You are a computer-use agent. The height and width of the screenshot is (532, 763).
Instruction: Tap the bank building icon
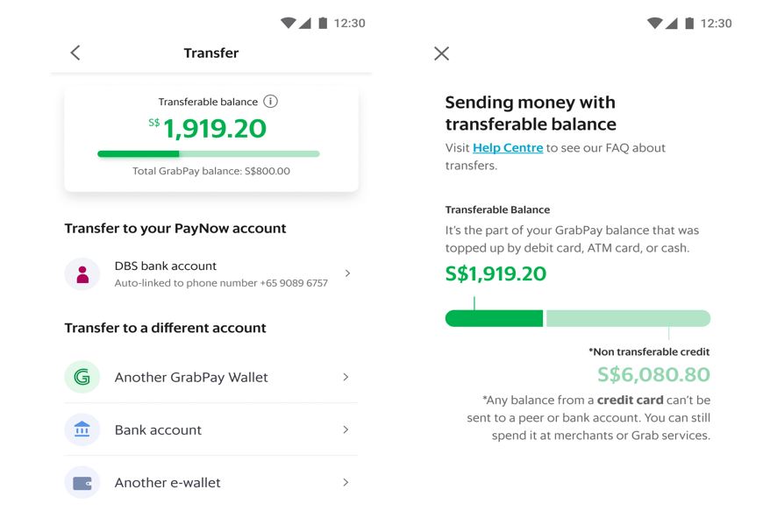[x=82, y=429]
